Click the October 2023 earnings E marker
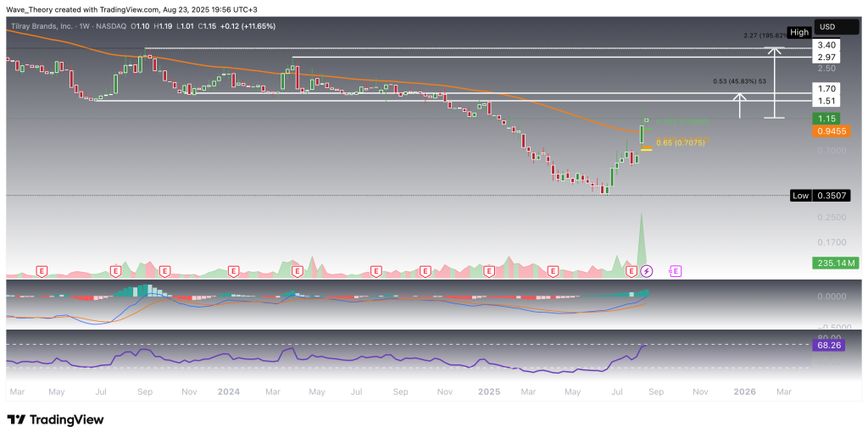This screenshot has height=438, width=868. point(164,271)
